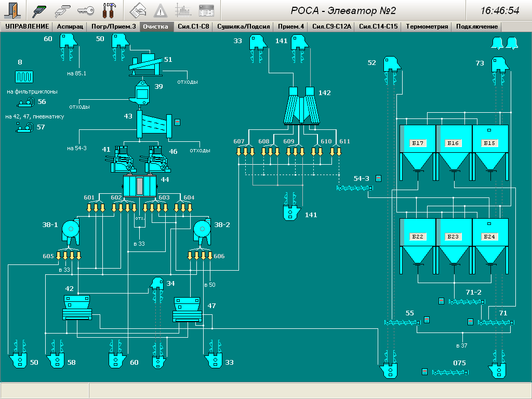Open the tools icon with screwdrivers and hammer
Screen dimensions: 532x399
pyautogui.click(x=110, y=10)
